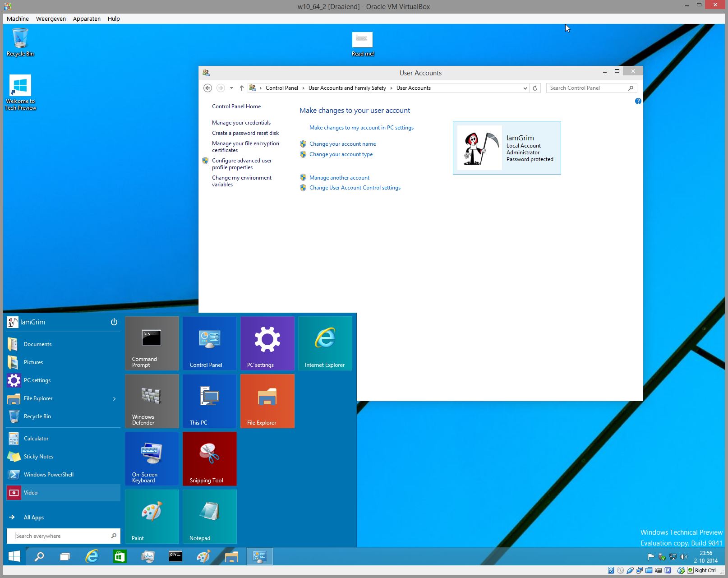Click Change my environment variables link
This screenshot has height=578, width=728.
click(x=242, y=181)
